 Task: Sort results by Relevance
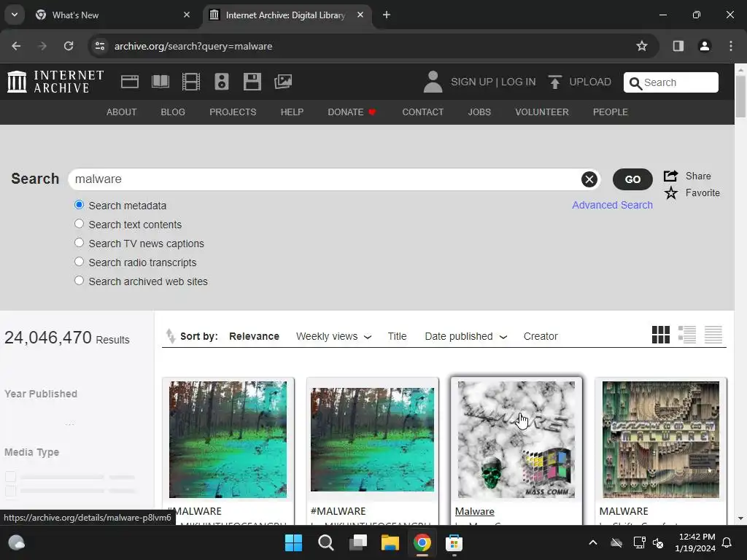254,336
